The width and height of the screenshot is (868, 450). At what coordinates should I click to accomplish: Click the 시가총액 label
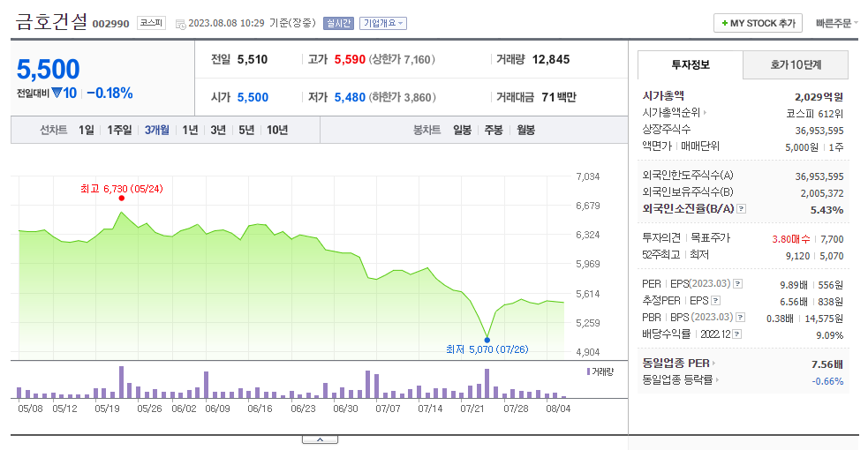point(663,95)
